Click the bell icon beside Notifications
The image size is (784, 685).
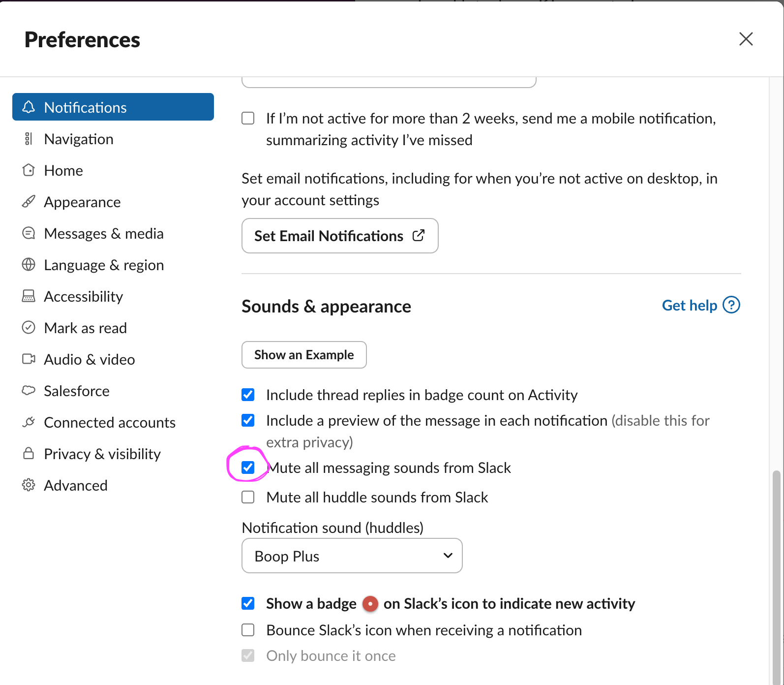click(x=29, y=107)
